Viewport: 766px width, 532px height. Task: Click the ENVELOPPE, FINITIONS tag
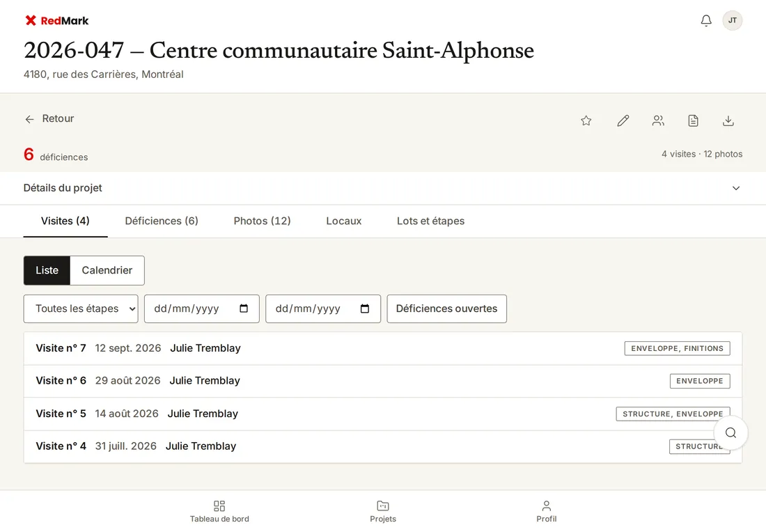tap(677, 348)
